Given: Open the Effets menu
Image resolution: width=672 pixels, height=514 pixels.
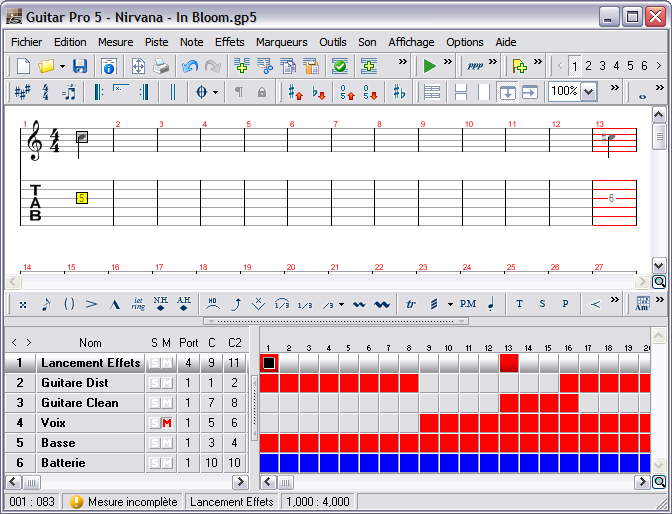Looking at the screenshot, I should point(229,42).
